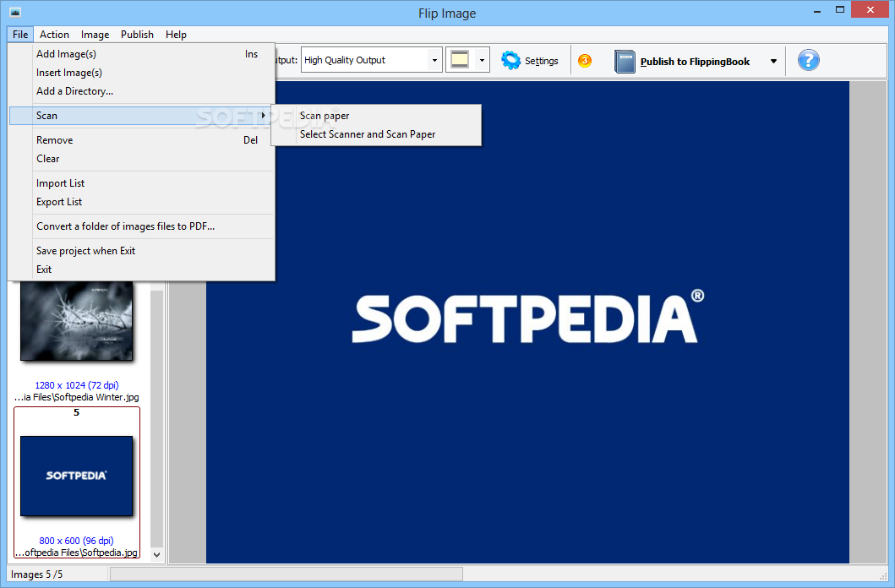Choose Insert Image(s) menu entry
Image resolution: width=895 pixels, height=588 pixels.
pyautogui.click(x=141, y=73)
